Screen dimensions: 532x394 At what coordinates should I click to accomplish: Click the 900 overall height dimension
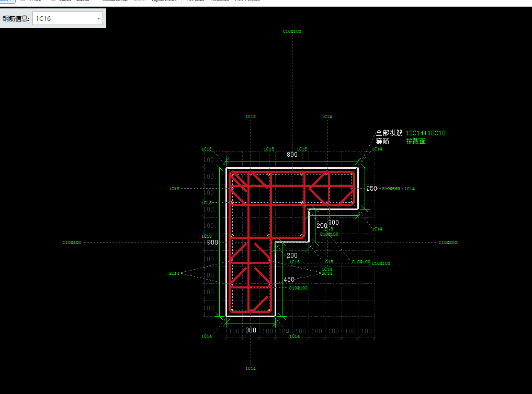point(212,242)
